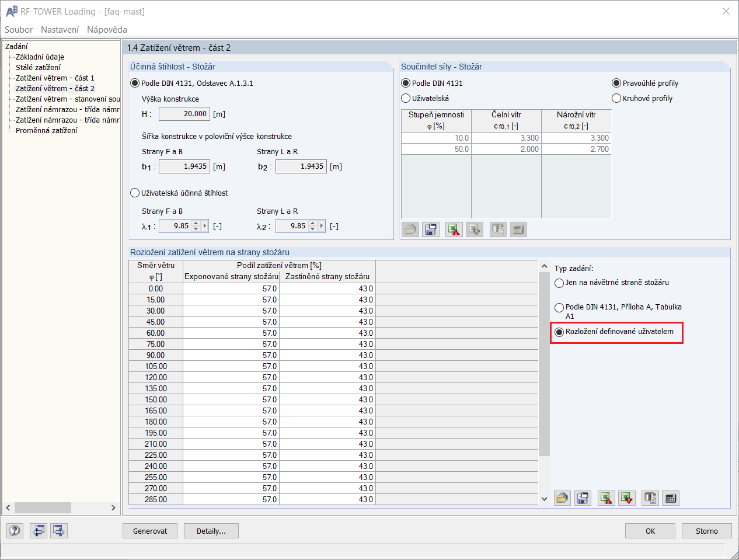Select Proměnná zatížení in tree
Screen dimensions: 739x560
(46, 130)
